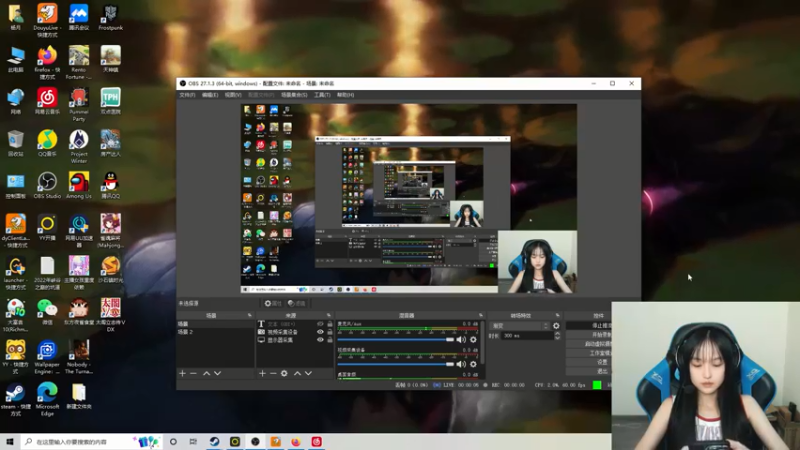Open 设置 from the controls panel
This screenshot has width=800, height=450.
pyautogui.click(x=589, y=362)
